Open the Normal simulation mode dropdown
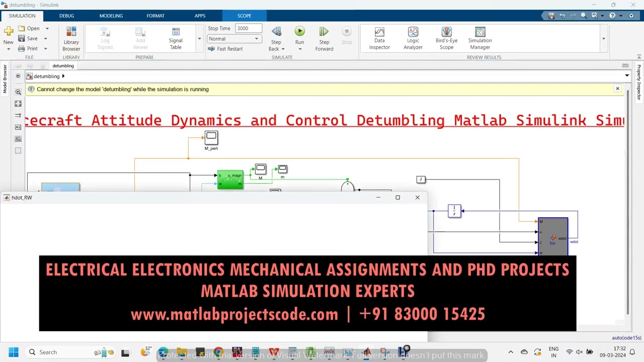Image resolution: width=644 pixels, height=362 pixels. click(234, 39)
